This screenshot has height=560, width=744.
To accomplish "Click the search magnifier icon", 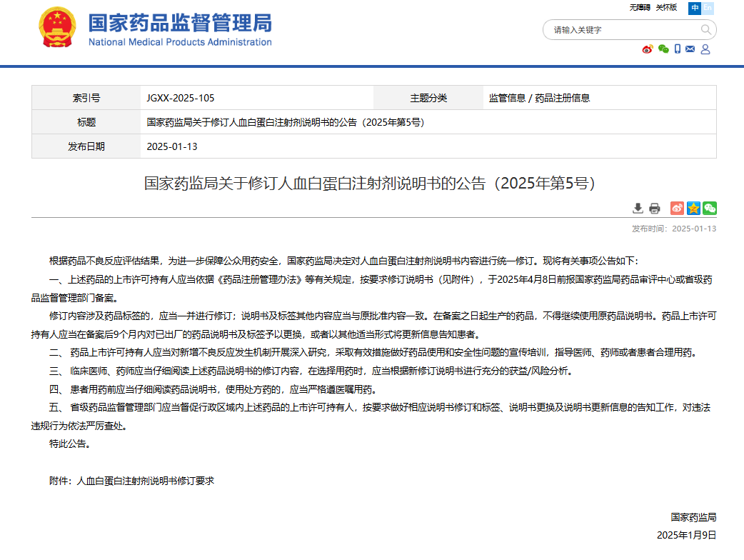I will tap(705, 30).
